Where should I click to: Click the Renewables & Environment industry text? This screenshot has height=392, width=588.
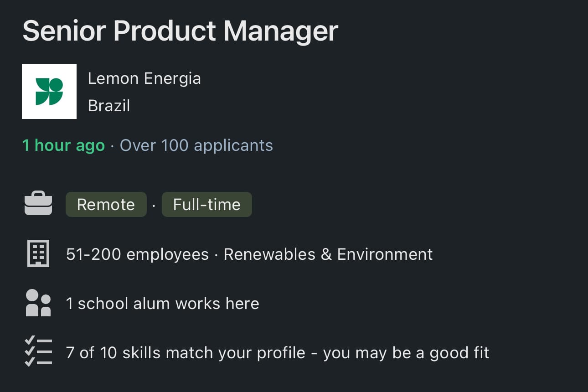click(328, 254)
